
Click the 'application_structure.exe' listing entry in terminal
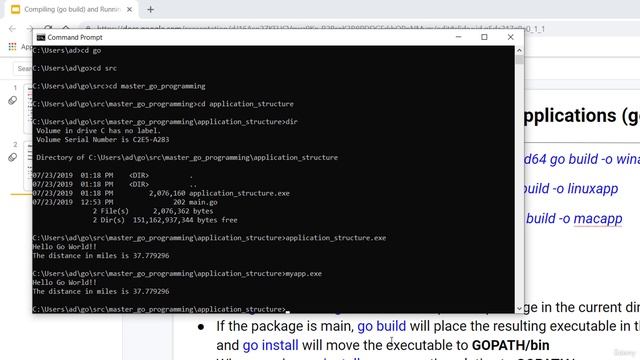(x=239, y=193)
